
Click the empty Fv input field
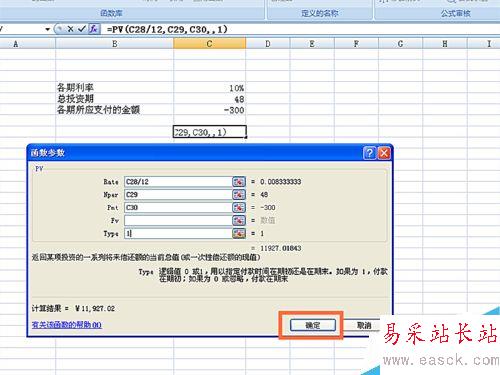click(178, 220)
